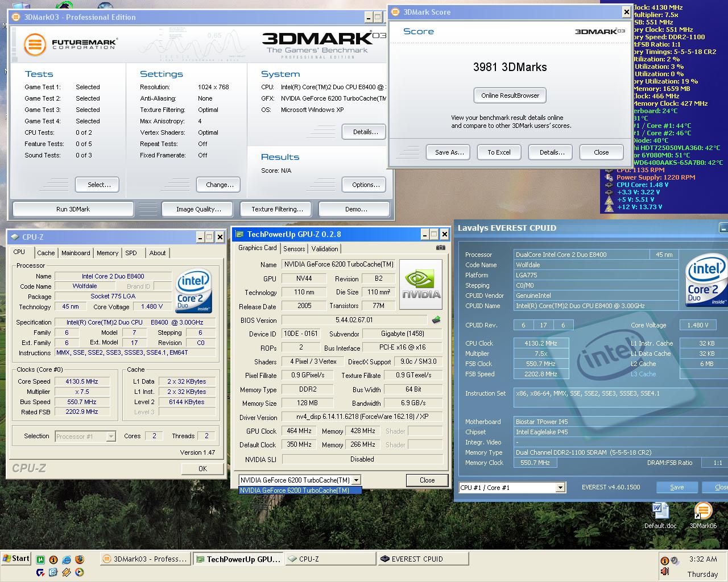Export score with To Excel button
728x582 pixels.
pyautogui.click(x=499, y=152)
